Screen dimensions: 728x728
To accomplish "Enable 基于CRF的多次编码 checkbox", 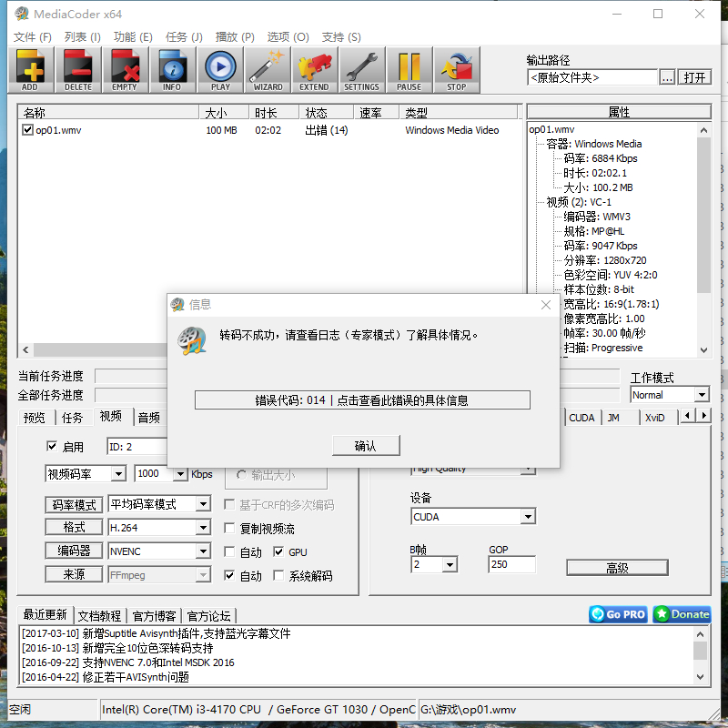I will click(x=229, y=505).
